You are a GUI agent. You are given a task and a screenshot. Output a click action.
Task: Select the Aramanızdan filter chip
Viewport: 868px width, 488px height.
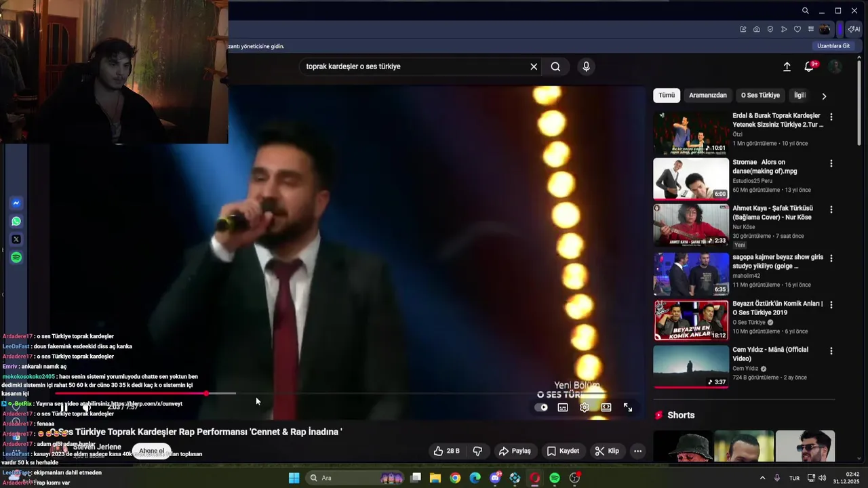point(708,96)
